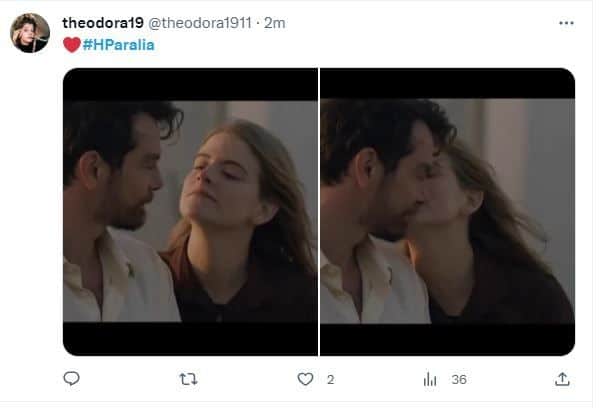Open the reply speech bubble icon
Viewport: 601px width, 408px height.
(x=71, y=379)
